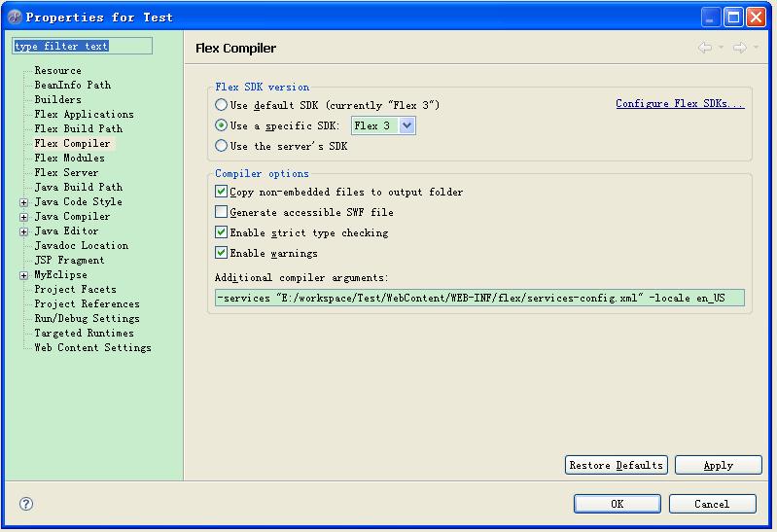
Task: Open Java Build Path settings
Action: click(x=79, y=187)
